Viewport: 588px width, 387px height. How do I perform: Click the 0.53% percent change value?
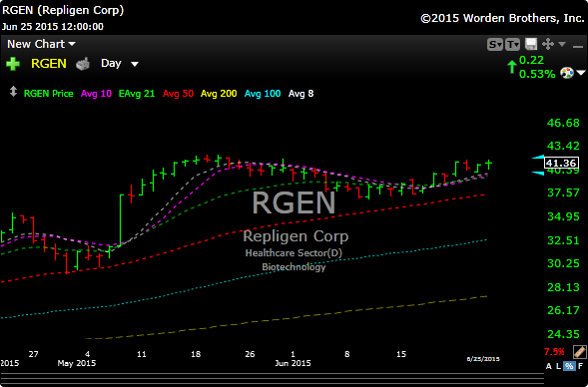pos(537,74)
